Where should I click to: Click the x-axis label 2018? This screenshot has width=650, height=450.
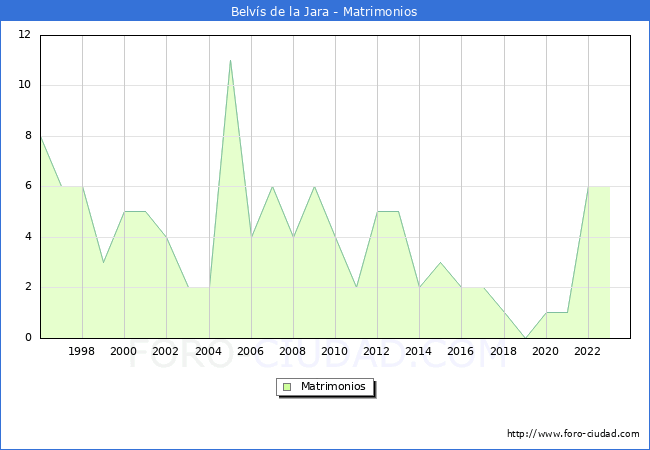point(504,351)
